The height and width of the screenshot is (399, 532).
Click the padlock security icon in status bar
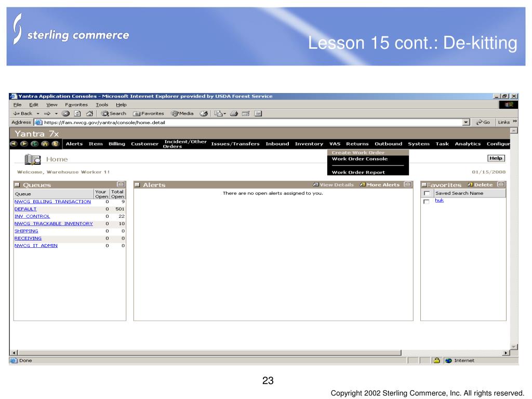437,361
